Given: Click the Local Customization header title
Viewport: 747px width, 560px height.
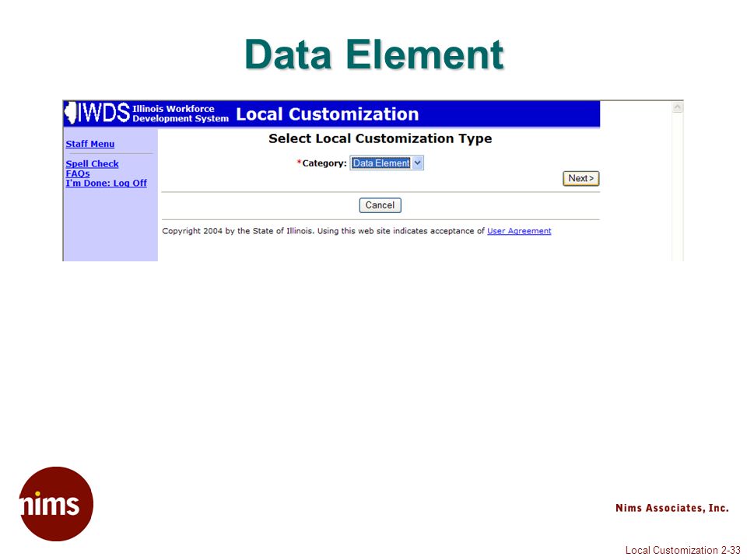Looking at the screenshot, I should point(328,114).
